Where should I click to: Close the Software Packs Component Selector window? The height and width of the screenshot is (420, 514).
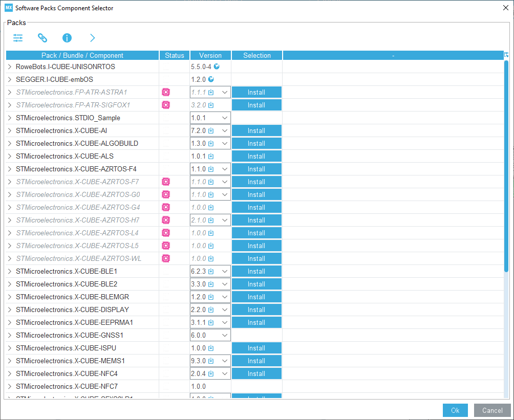506,8
